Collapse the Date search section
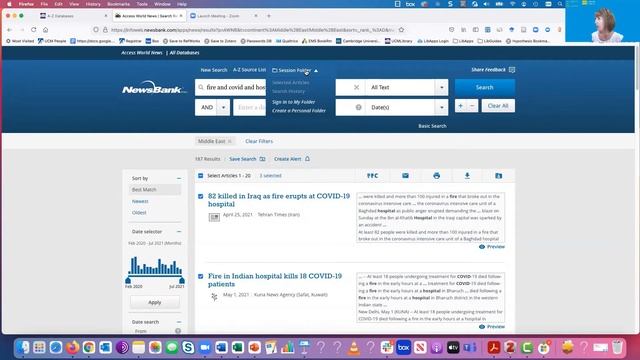640x360 pixels. coord(179,322)
